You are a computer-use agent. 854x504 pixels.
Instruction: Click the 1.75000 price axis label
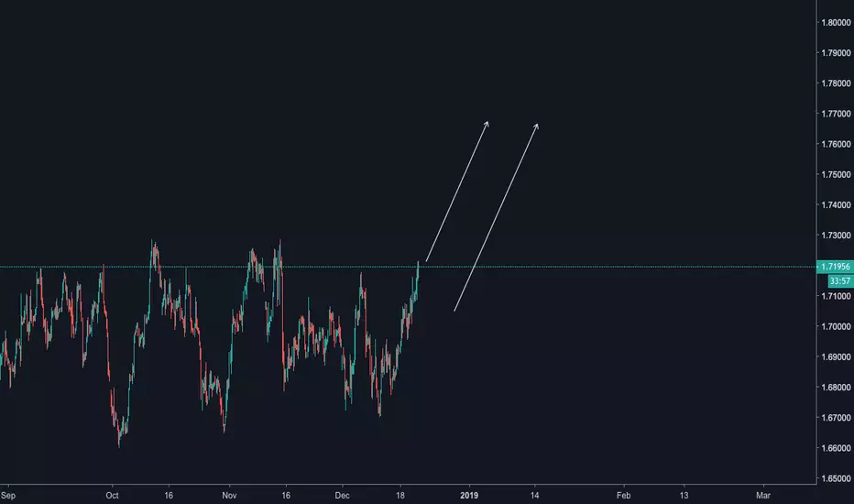836,175
